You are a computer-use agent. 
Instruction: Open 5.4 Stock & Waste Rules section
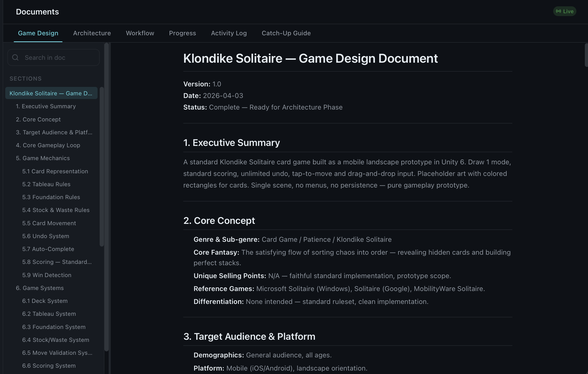point(56,210)
